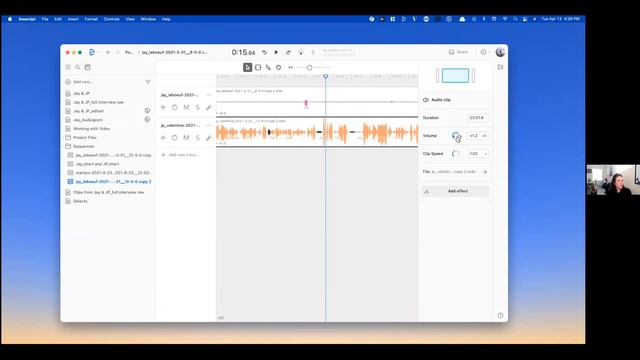Open the Controls menu in the menu bar
The width and height of the screenshot is (640, 360).
[111, 19]
